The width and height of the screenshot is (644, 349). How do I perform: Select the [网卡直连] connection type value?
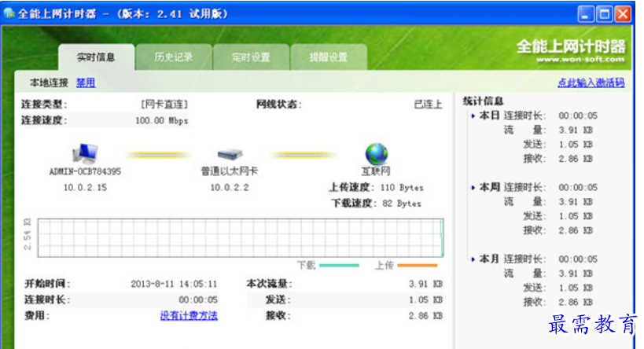click(164, 105)
